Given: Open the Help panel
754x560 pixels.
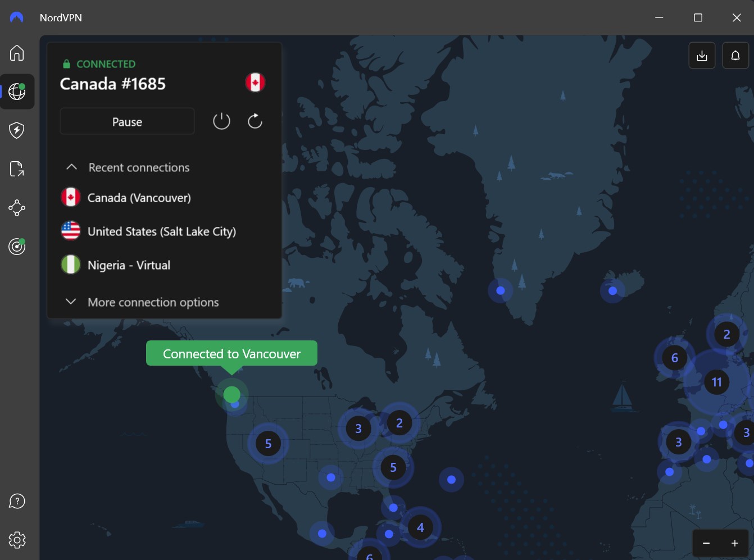Looking at the screenshot, I should click(x=17, y=501).
